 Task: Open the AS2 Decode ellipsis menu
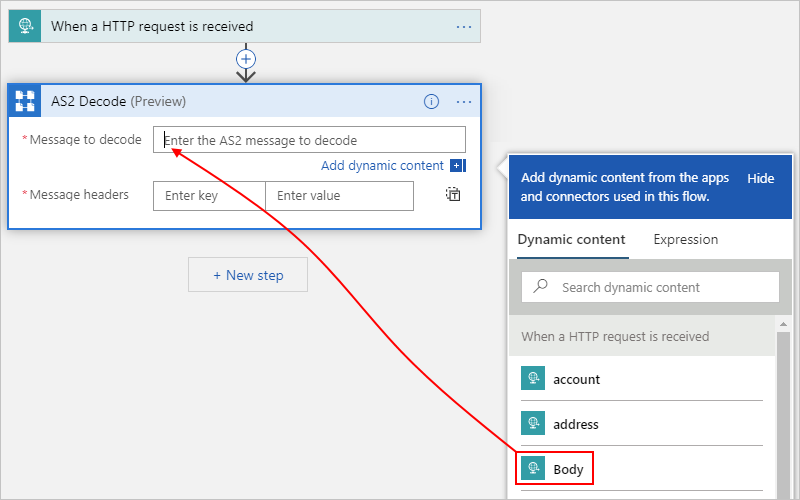pyautogui.click(x=464, y=102)
